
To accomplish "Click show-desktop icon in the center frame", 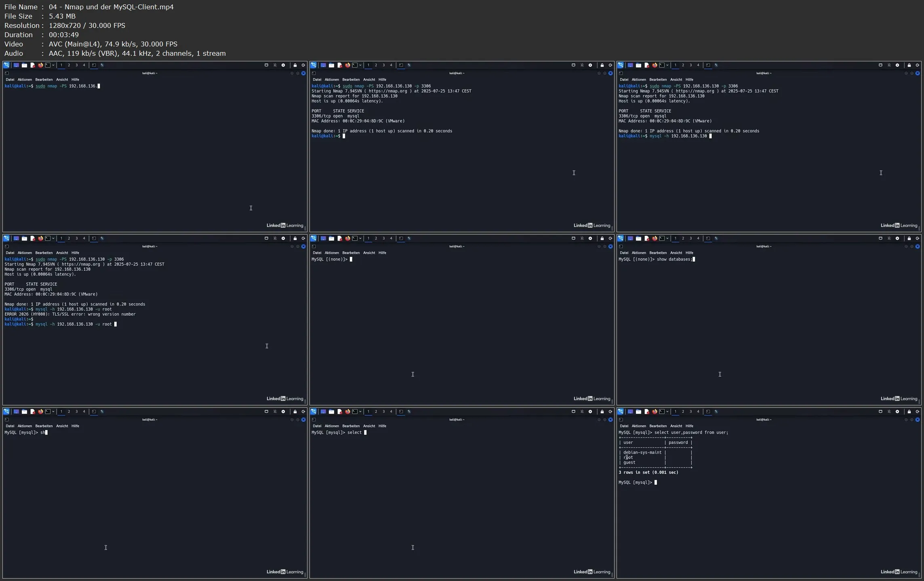I will 323,238.
